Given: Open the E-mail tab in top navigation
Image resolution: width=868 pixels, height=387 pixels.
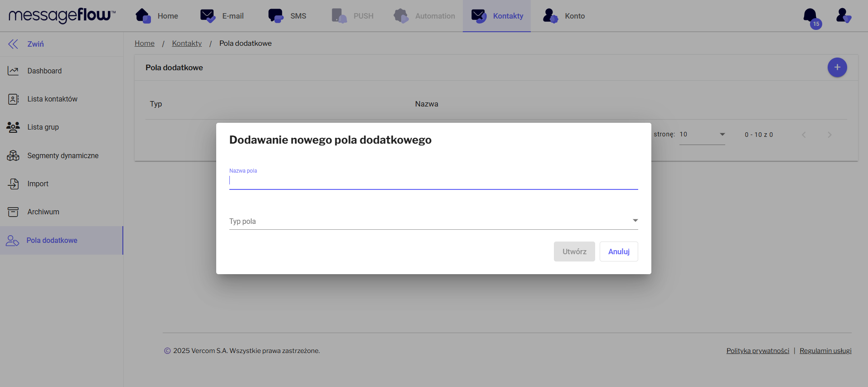Looking at the screenshot, I should [222, 16].
